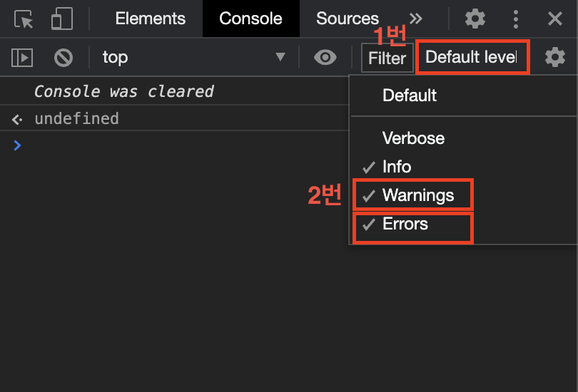Clear the console with the ban icon
This screenshot has height=392, width=578.
click(64, 58)
